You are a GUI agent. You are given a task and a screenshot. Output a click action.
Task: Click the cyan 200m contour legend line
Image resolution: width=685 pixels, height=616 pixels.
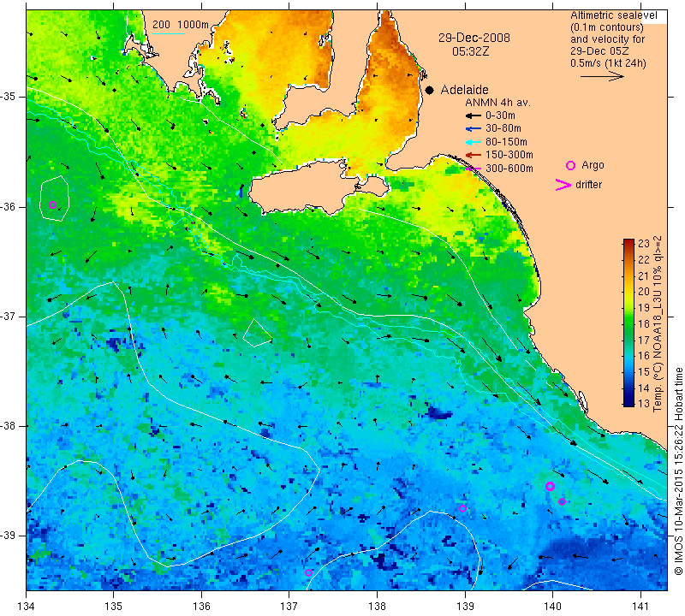[169, 33]
